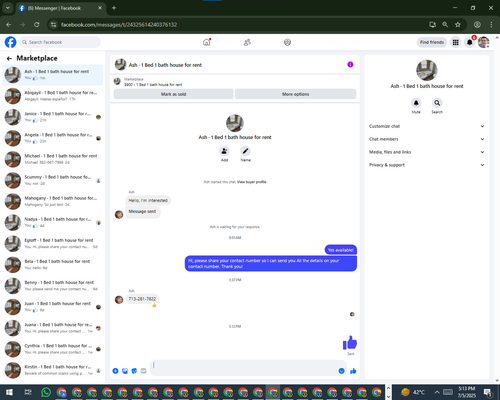Click the large profile photo in right panel

(x=427, y=70)
